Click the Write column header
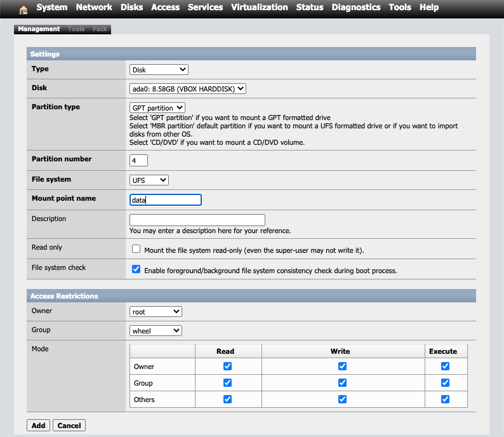 pos(340,351)
